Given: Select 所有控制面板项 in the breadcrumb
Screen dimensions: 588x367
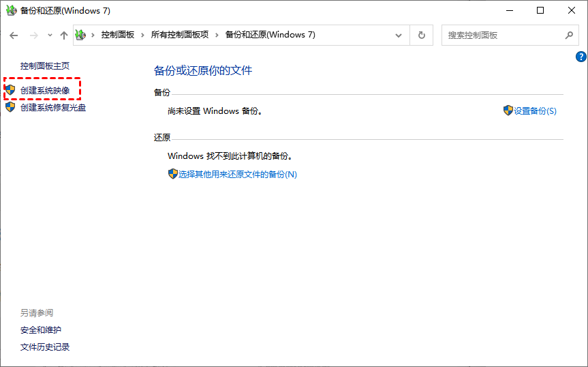Looking at the screenshot, I should (180, 35).
